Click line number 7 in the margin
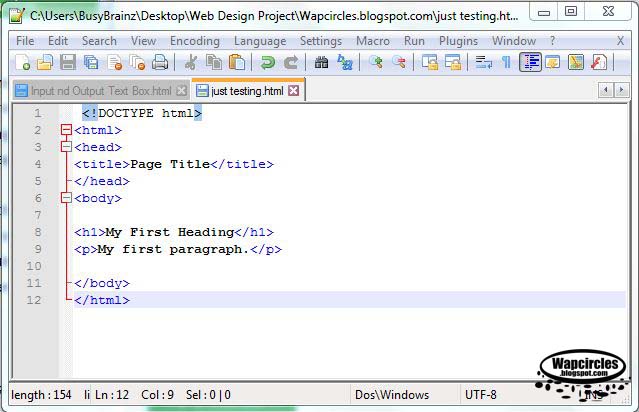Screen dimensions: 639x412 click(38, 215)
